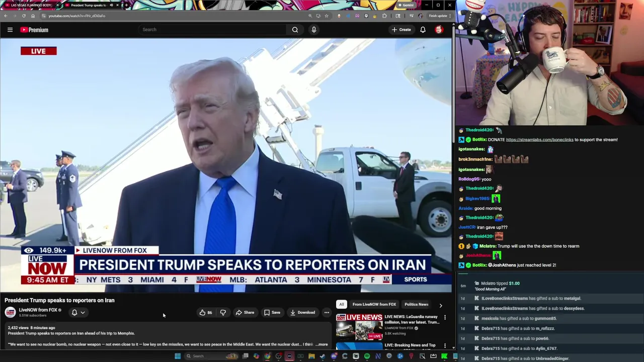Select From LiveNOW from FOX chip
644x362 pixels.
(x=374, y=304)
